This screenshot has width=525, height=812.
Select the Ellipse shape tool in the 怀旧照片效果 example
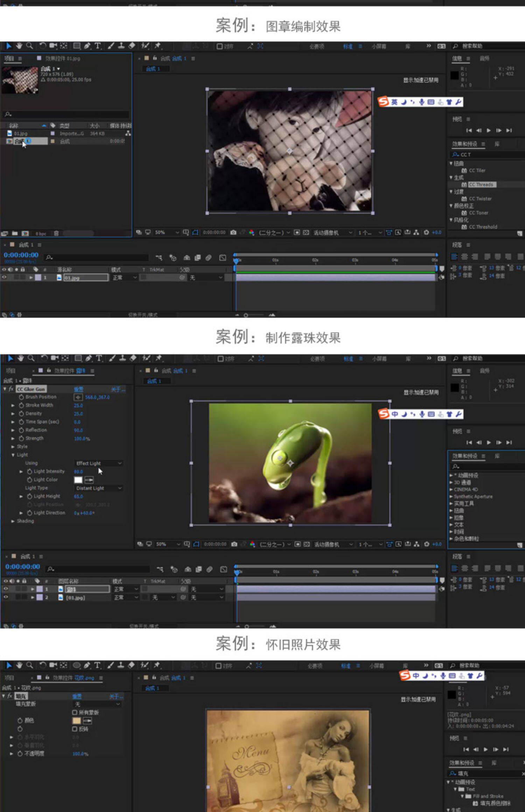pos(77,665)
